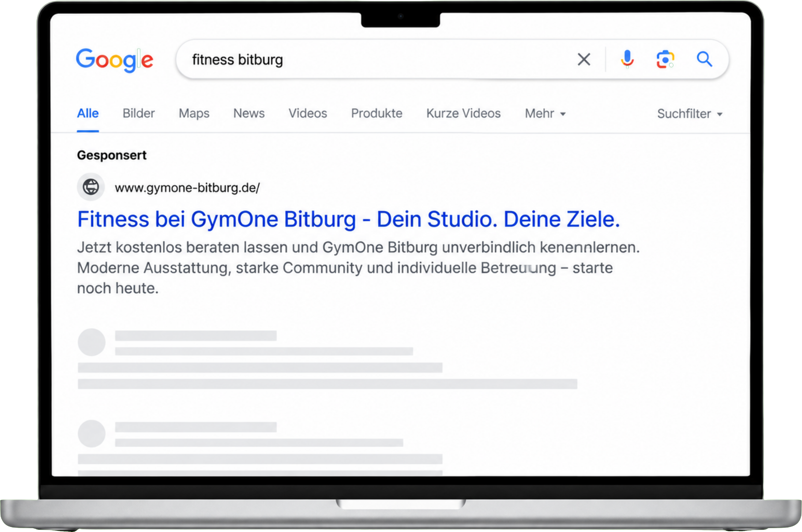
Task: Open the 'Fitness bei GymOne Bitburg' ad headline
Action: [x=349, y=220]
